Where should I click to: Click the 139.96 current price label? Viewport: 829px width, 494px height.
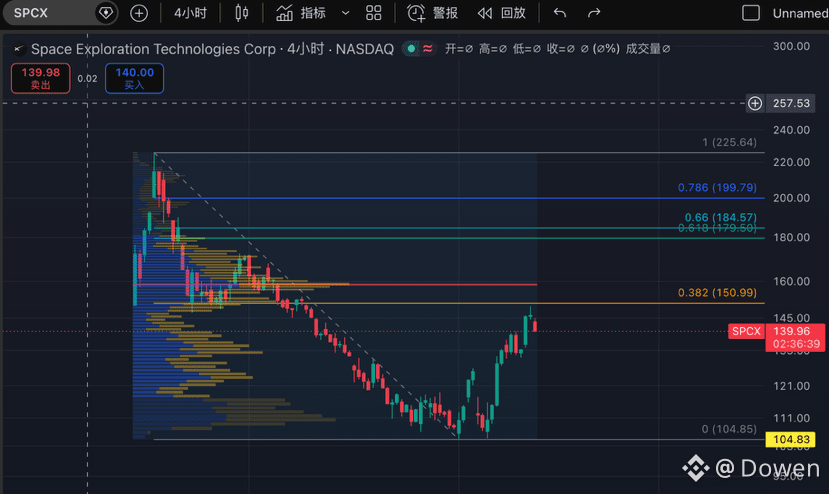click(791, 331)
